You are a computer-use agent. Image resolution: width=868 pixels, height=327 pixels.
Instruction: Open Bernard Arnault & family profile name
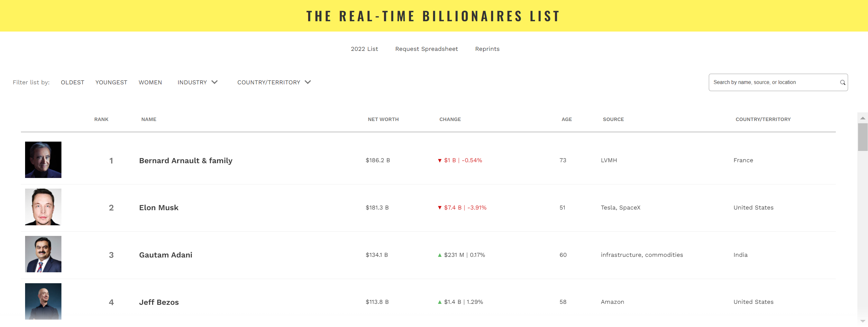point(186,161)
